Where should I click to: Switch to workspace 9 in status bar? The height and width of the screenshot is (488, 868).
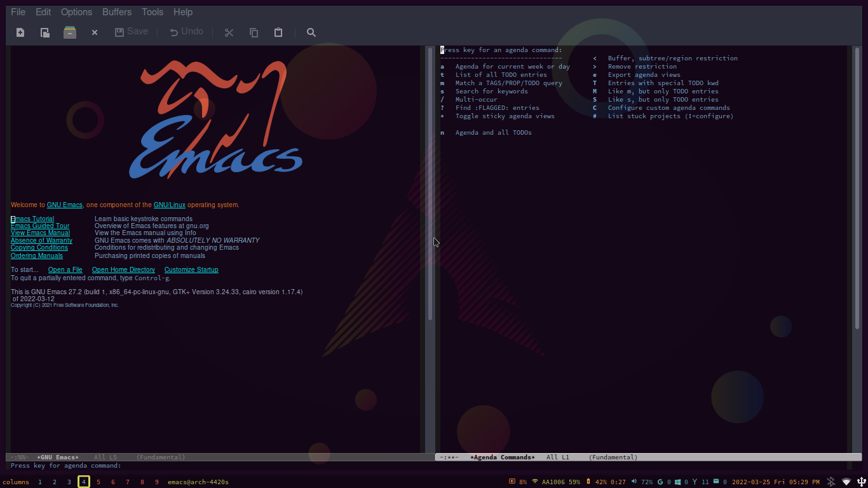[x=157, y=482]
